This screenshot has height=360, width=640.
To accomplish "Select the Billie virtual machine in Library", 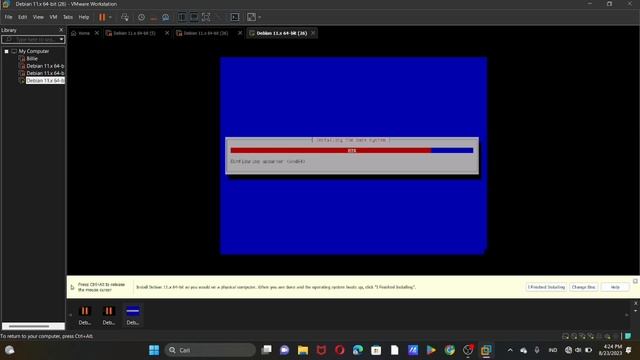I will click(x=32, y=59).
